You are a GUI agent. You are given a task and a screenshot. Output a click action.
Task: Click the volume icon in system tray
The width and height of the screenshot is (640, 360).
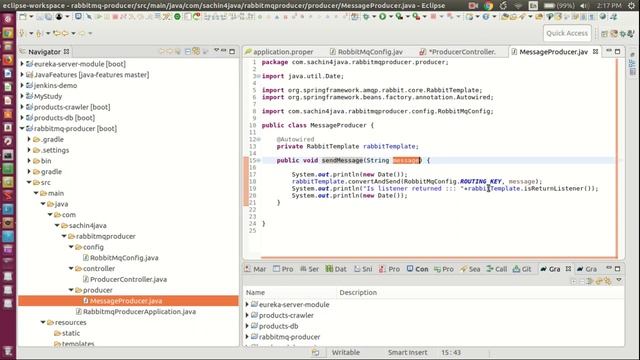point(584,6)
